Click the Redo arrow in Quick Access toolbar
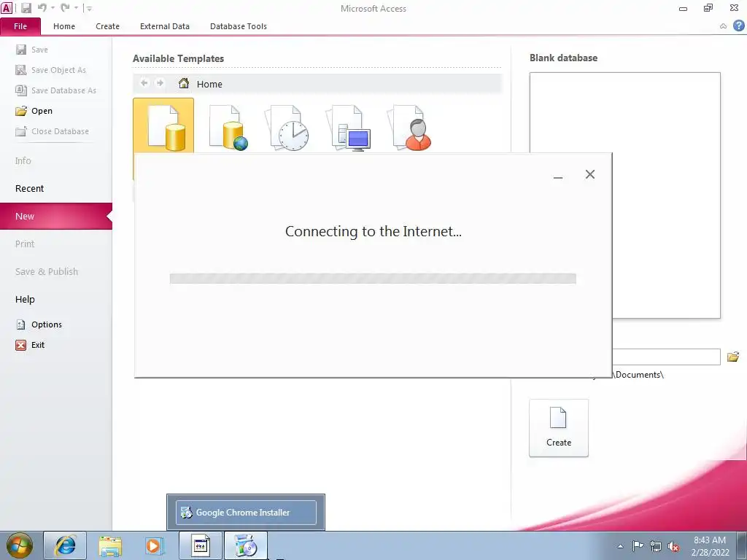Screen dimensions: 747x560 (x=65, y=7)
